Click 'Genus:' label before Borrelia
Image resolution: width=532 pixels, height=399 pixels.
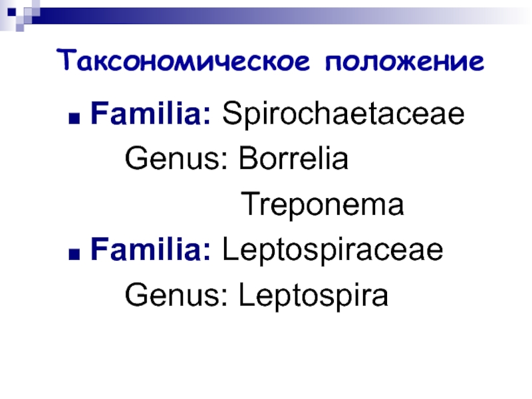176,158
